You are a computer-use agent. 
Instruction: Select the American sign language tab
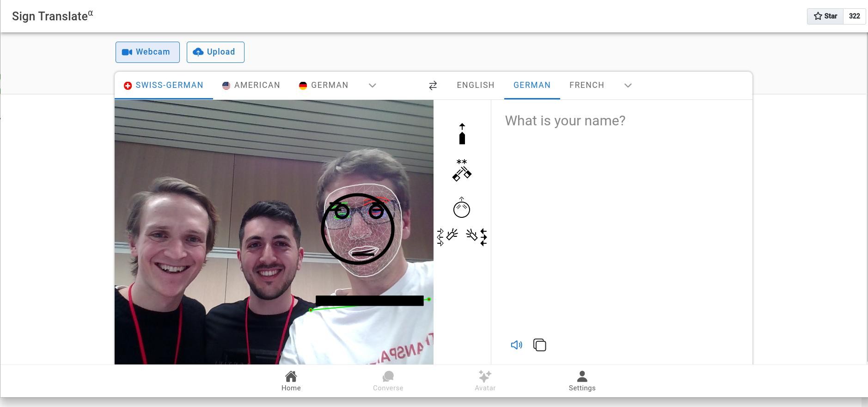[x=251, y=86]
